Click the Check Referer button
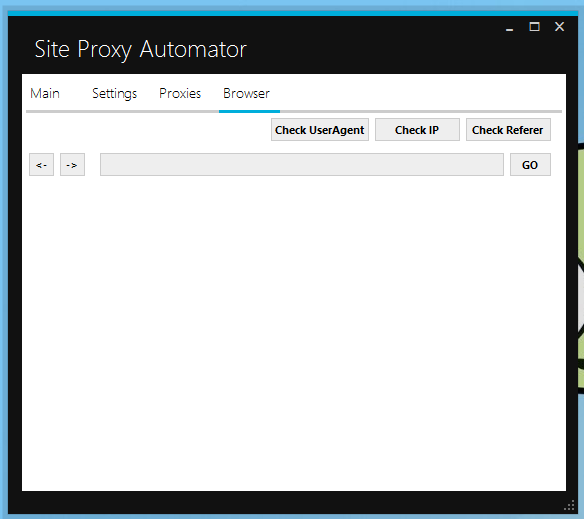 click(508, 130)
